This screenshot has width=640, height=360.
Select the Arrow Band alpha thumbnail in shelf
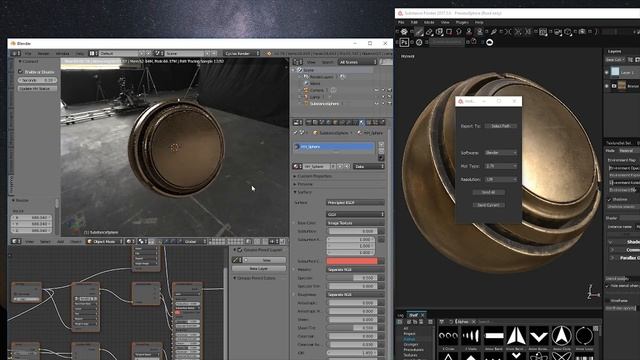(494, 336)
